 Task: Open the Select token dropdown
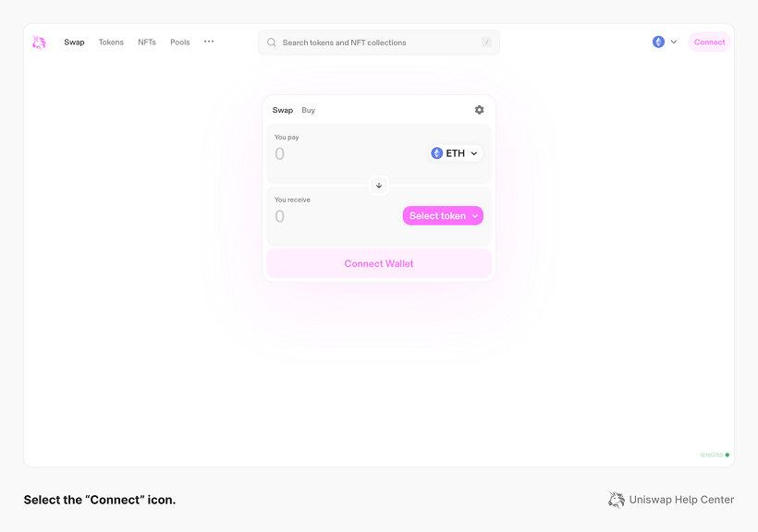tap(443, 216)
